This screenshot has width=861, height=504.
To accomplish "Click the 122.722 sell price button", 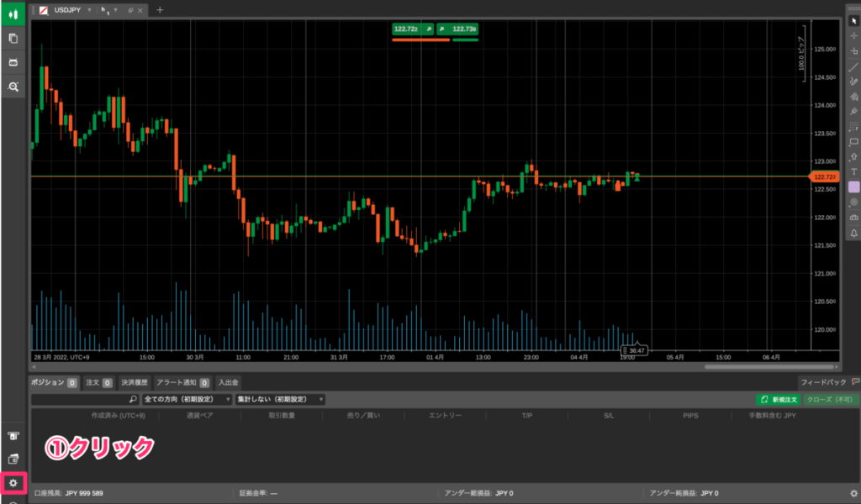I will pos(413,29).
